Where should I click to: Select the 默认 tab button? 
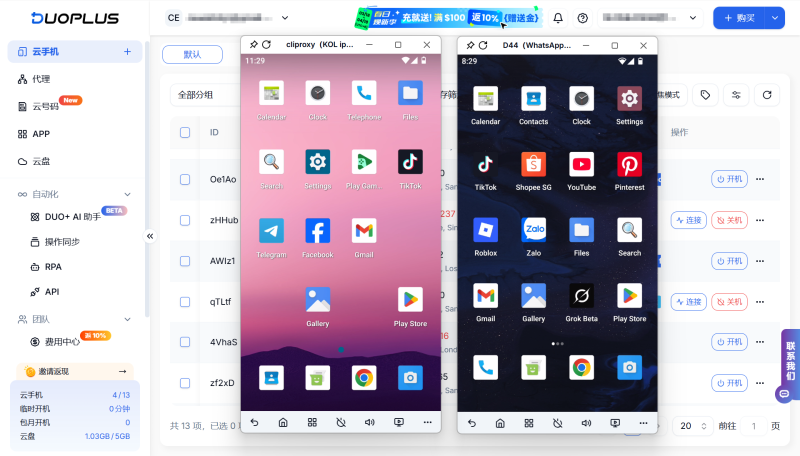click(192, 55)
